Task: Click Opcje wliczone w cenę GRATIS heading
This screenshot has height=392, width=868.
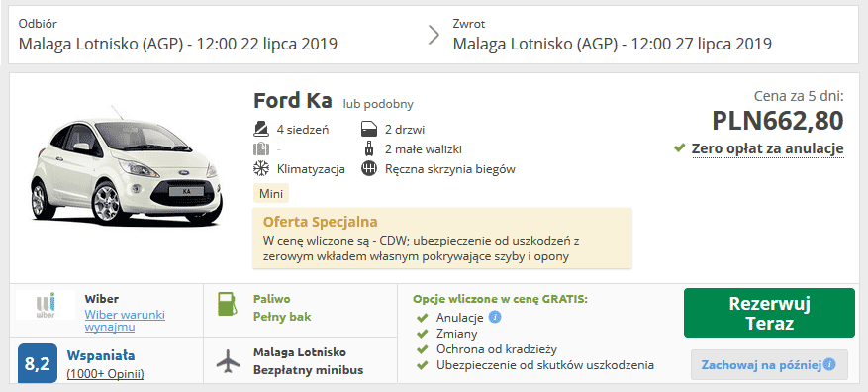Action: pos(500,299)
